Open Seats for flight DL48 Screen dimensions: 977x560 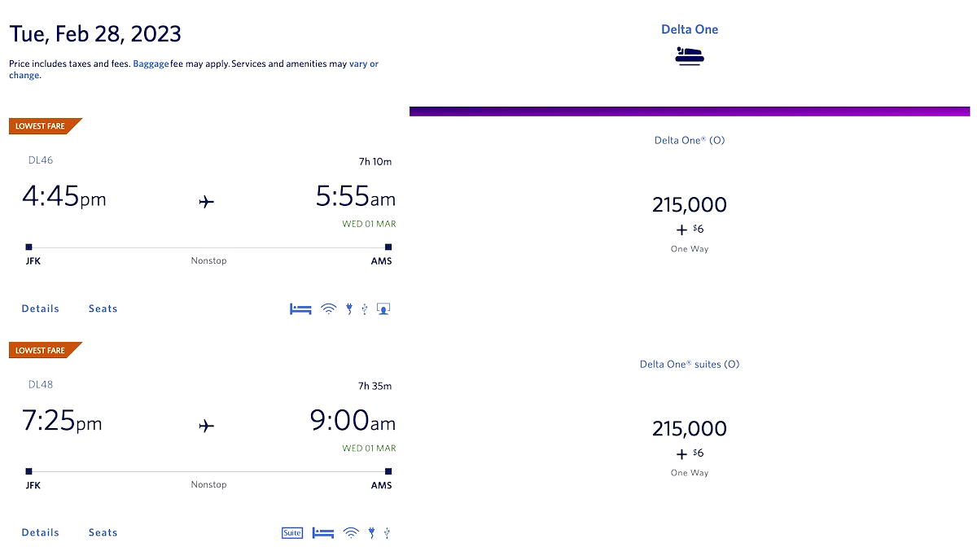(x=103, y=532)
